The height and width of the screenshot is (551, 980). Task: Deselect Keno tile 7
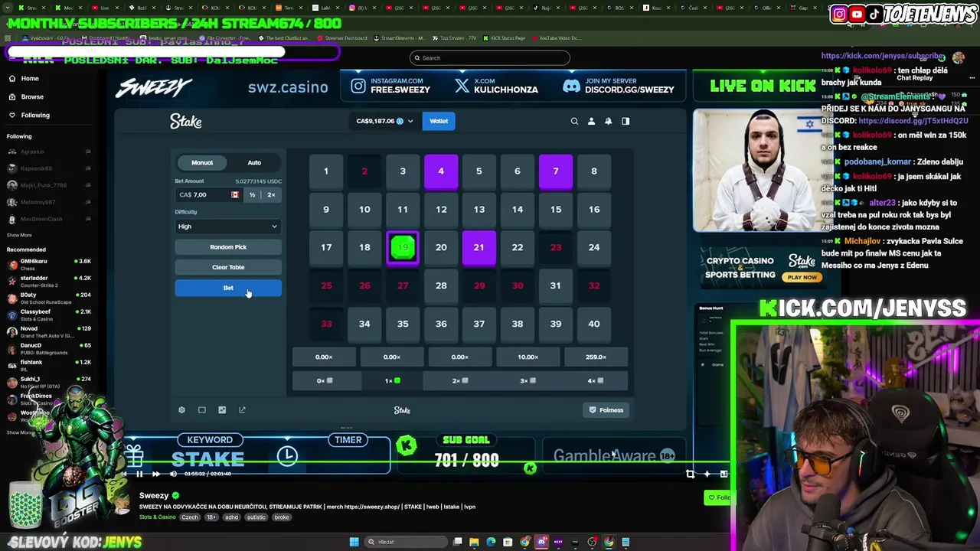(x=556, y=171)
